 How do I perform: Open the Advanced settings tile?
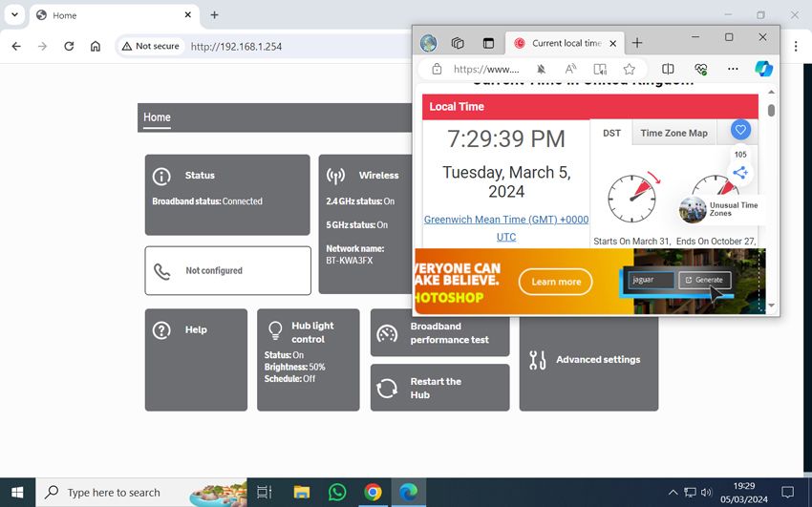[588, 360]
